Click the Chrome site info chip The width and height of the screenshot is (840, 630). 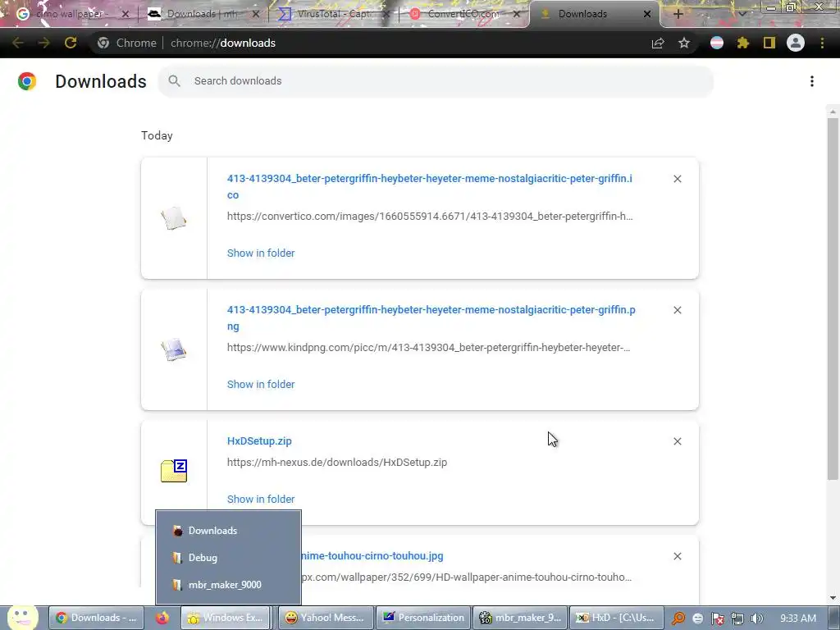(127, 43)
